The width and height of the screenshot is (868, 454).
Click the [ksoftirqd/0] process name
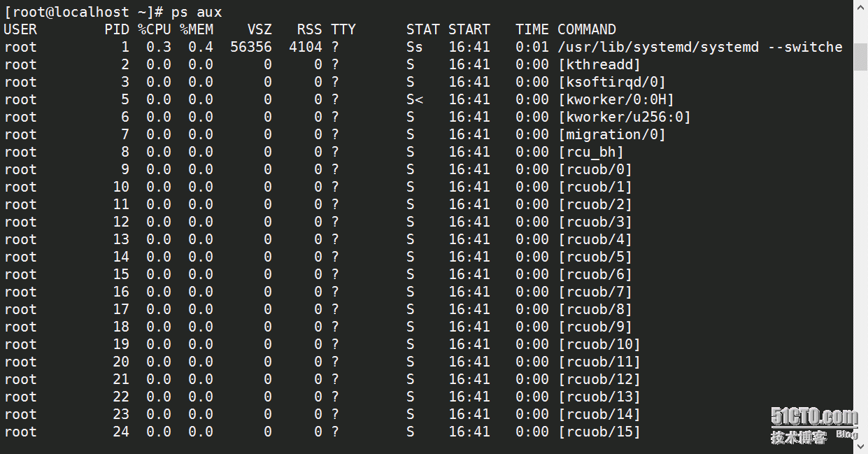click(612, 82)
